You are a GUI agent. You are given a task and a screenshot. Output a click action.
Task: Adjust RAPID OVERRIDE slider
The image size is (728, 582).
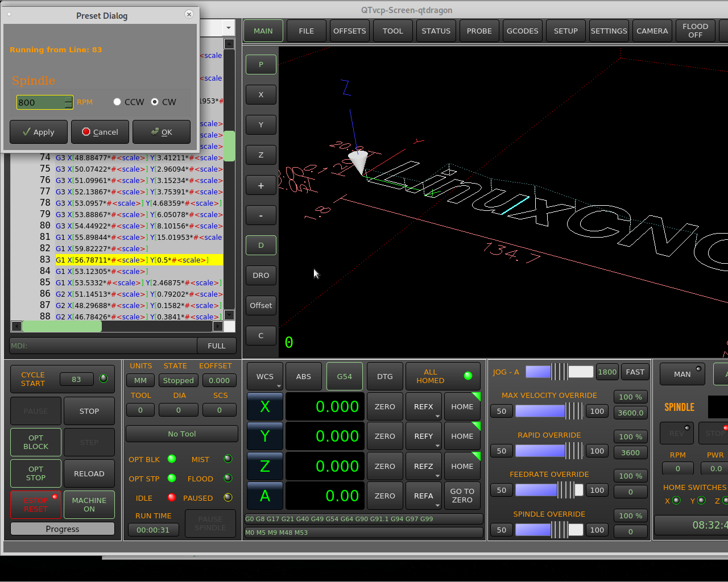pyautogui.click(x=549, y=451)
